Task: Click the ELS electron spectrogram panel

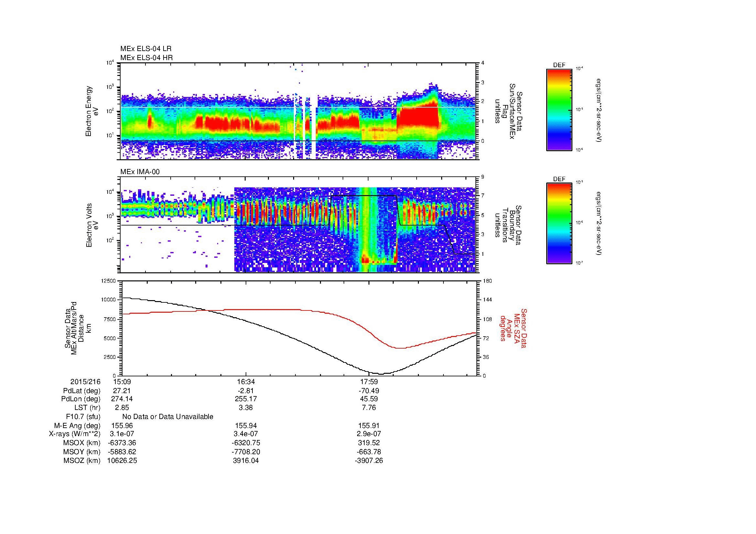Action: [299, 111]
